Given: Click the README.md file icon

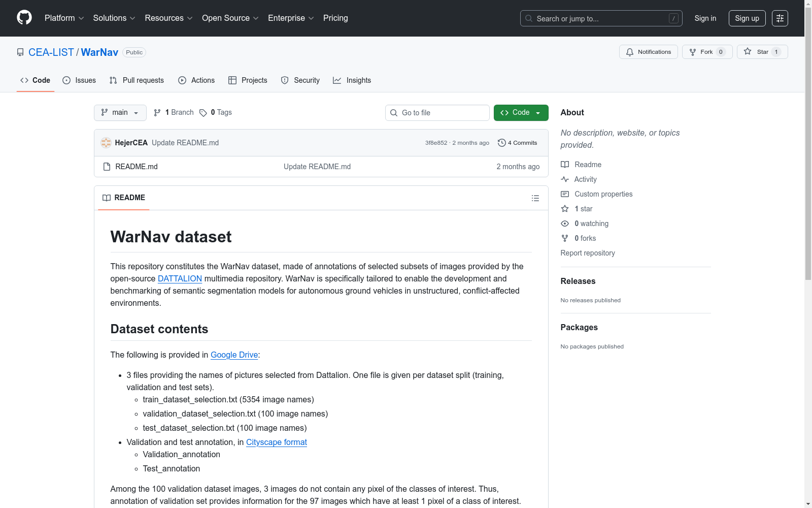Looking at the screenshot, I should point(107,167).
